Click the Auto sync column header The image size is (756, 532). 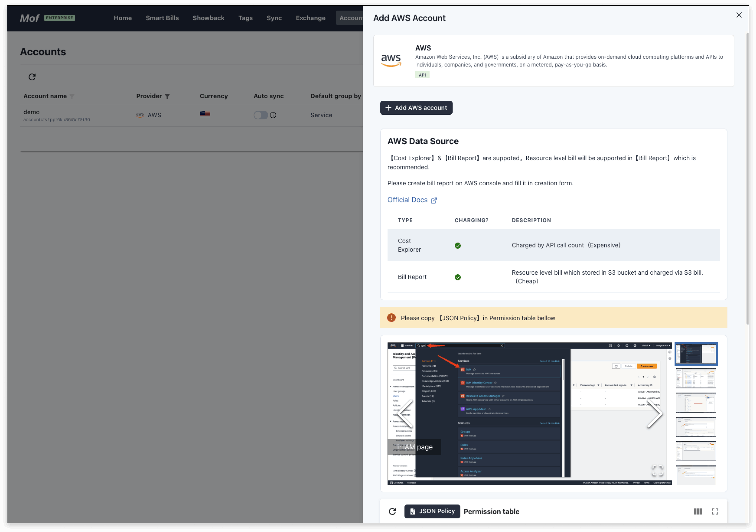(268, 96)
